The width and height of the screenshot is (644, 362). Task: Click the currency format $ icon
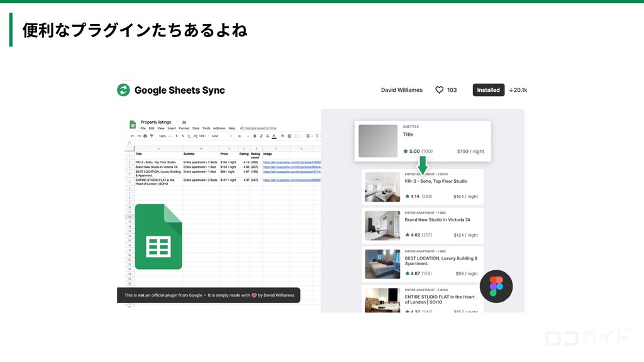pos(177,136)
